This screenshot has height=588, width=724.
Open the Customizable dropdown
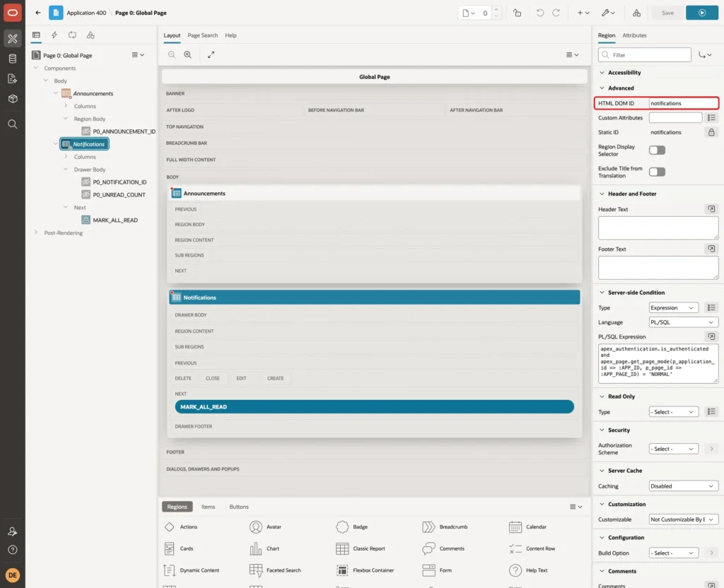(x=684, y=519)
